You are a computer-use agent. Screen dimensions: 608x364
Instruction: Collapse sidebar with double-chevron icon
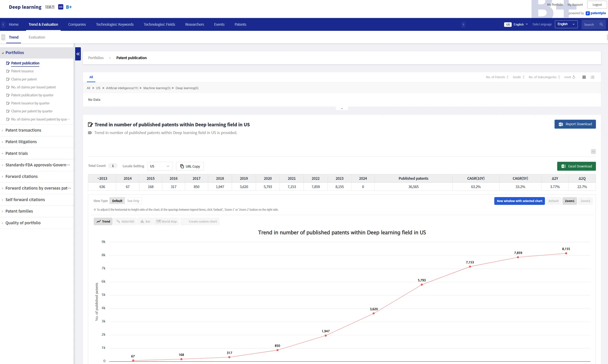[78, 54]
